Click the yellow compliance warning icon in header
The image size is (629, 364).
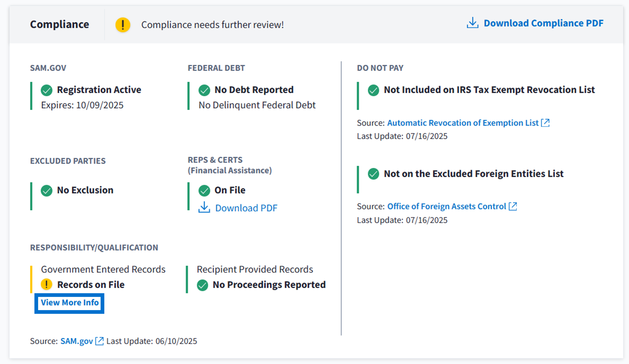point(123,25)
